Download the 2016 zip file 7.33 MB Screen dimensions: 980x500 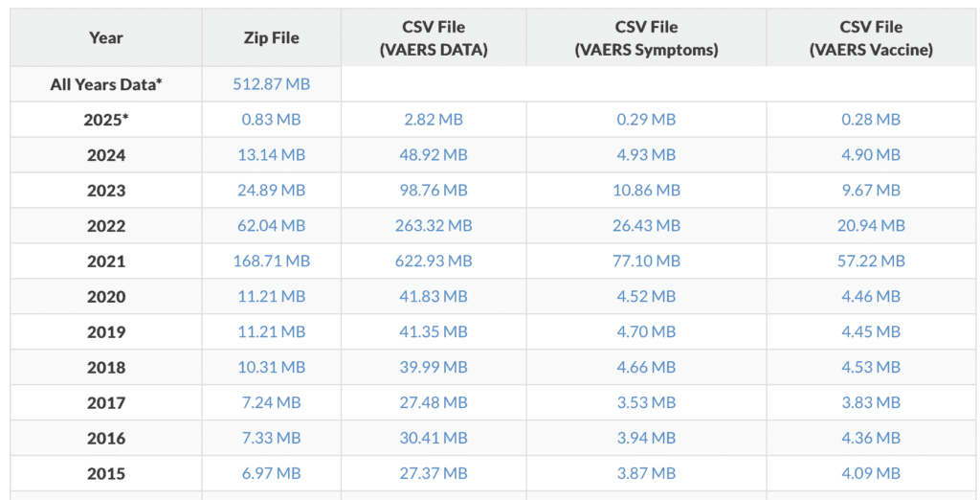coord(271,438)
